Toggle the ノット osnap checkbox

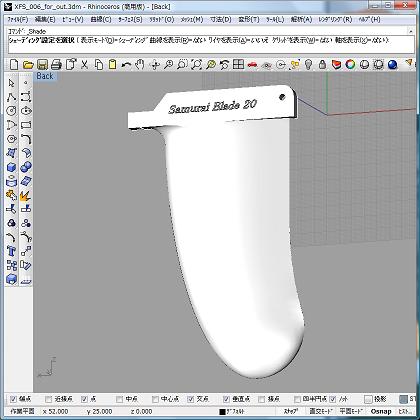[x=333, y=399]
